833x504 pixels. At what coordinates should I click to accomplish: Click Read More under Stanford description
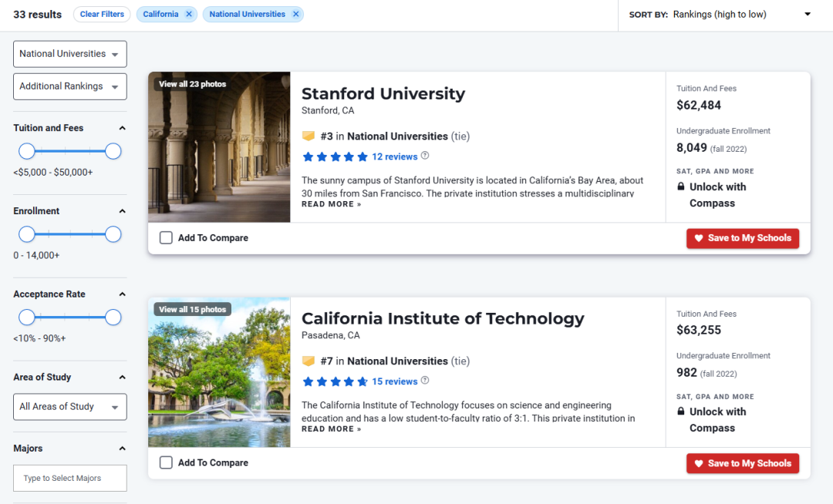pyautogui.click(x=331, y=204)
